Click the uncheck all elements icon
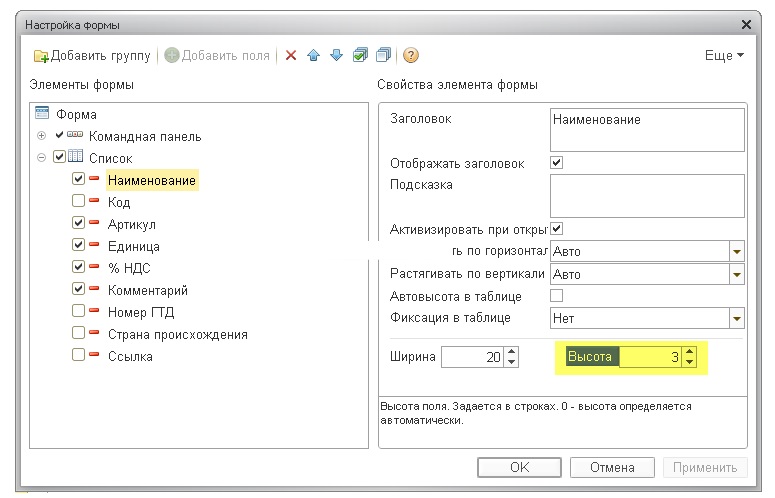The height and width of the screenshot is (498, 775). click(x=384, y=55)
